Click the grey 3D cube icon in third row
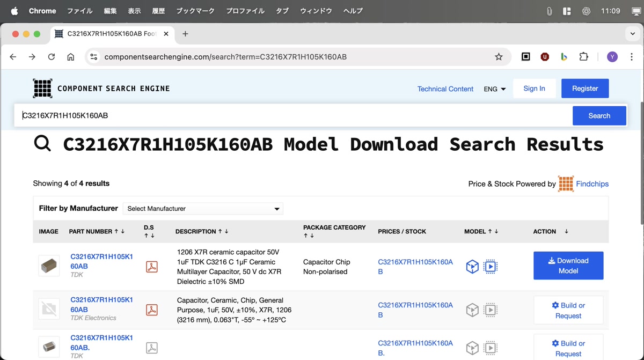The image size is (644, 360). coord(472,348)
